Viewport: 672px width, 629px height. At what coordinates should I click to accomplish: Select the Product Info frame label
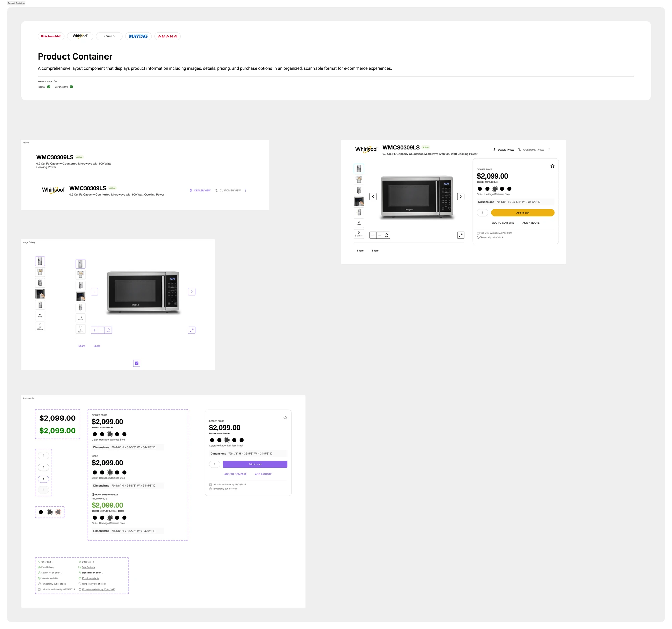[28, 398]
